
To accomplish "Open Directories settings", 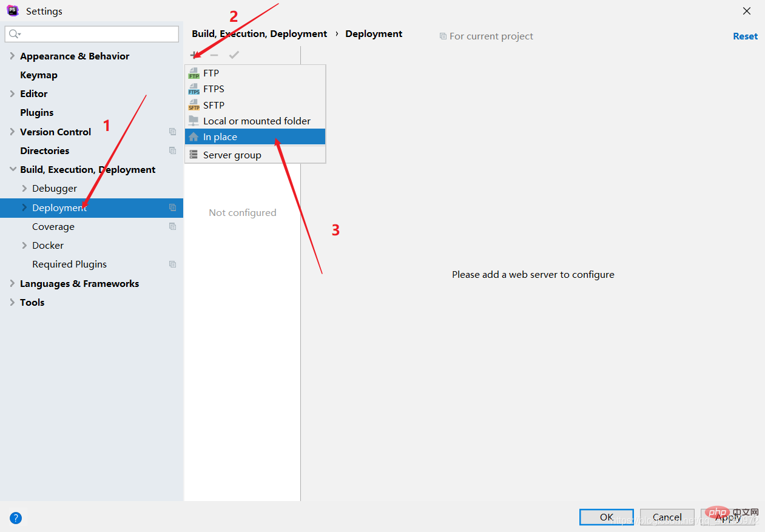I will pyautogui.click(x=45, y=150).
